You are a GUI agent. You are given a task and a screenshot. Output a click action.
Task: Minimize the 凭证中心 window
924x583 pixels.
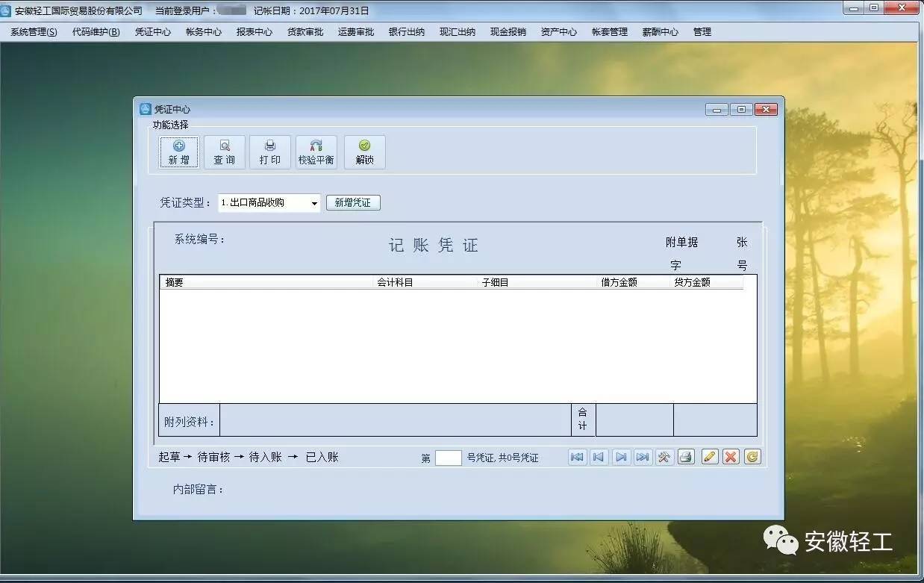[717, 110]
